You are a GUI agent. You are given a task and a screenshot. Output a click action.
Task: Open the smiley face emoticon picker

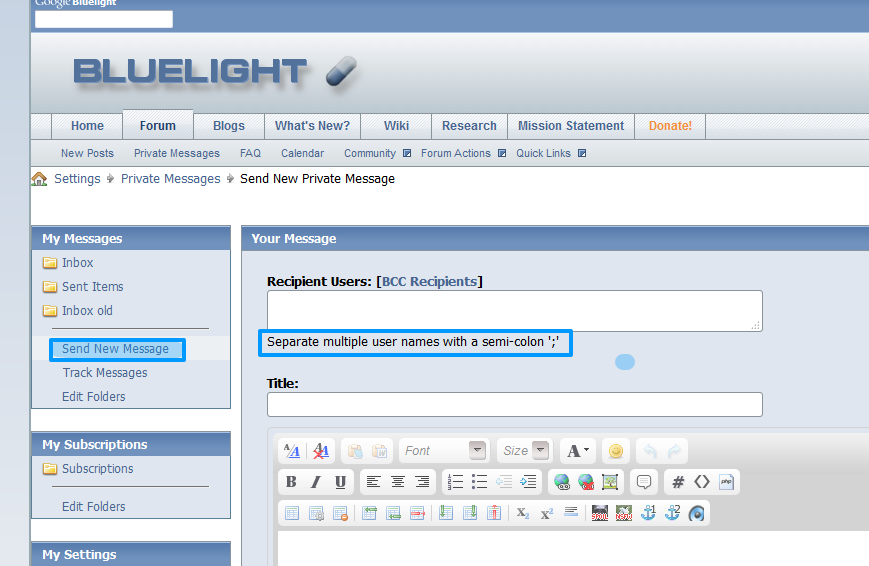[x=615, y=451]
